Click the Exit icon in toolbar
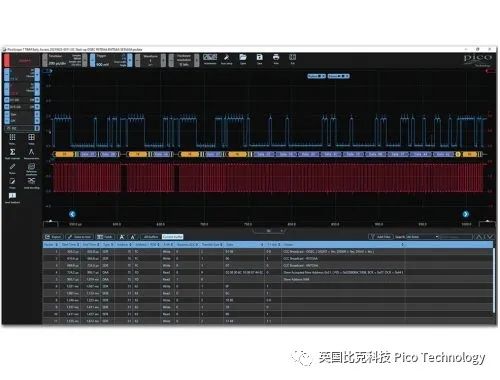Viewport: 500px width, 380px height. point(292,59)
